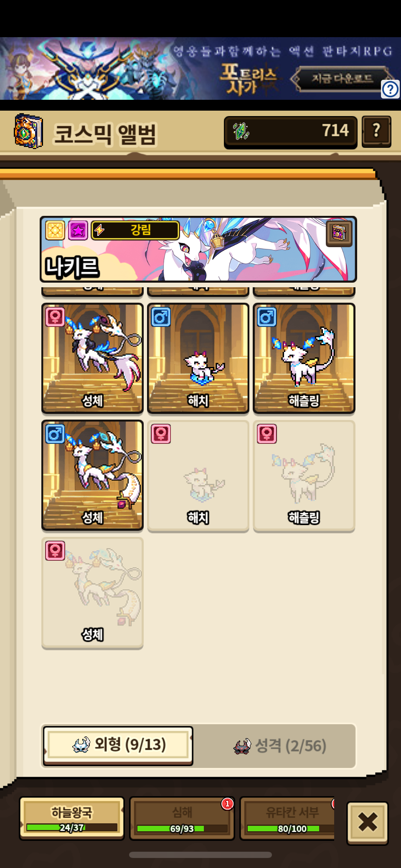
Task: Open the 유타칸 서부 80/100 region
Action: [x=287, y=818]
